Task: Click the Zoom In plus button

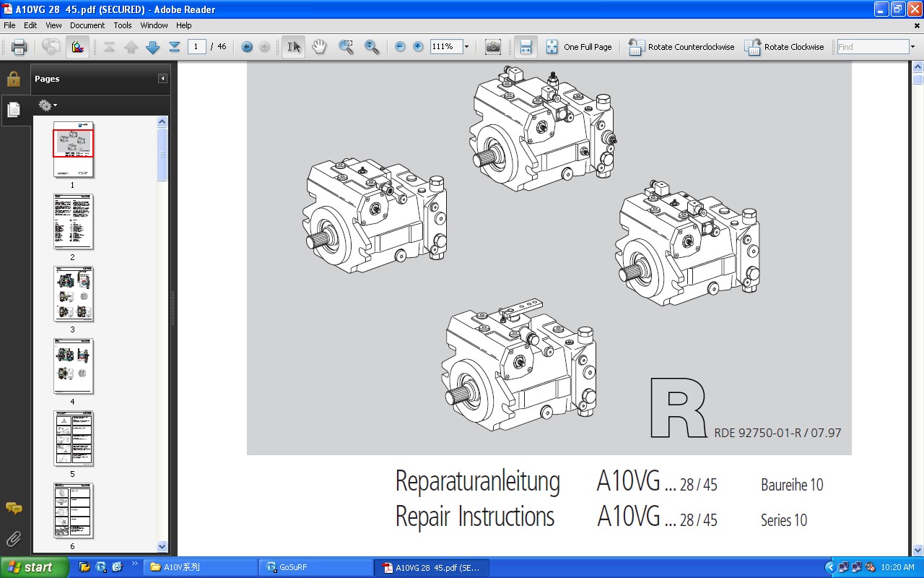Action: 418,47
